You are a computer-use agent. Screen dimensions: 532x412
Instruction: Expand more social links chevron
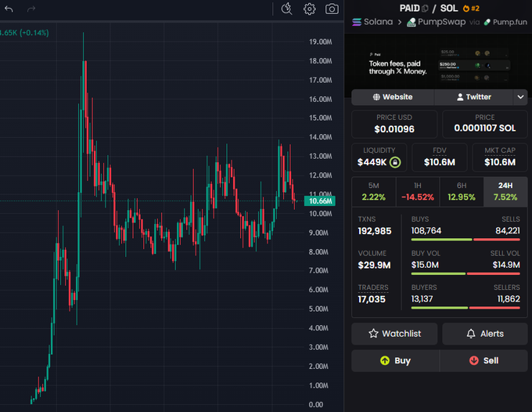point(520,97)
